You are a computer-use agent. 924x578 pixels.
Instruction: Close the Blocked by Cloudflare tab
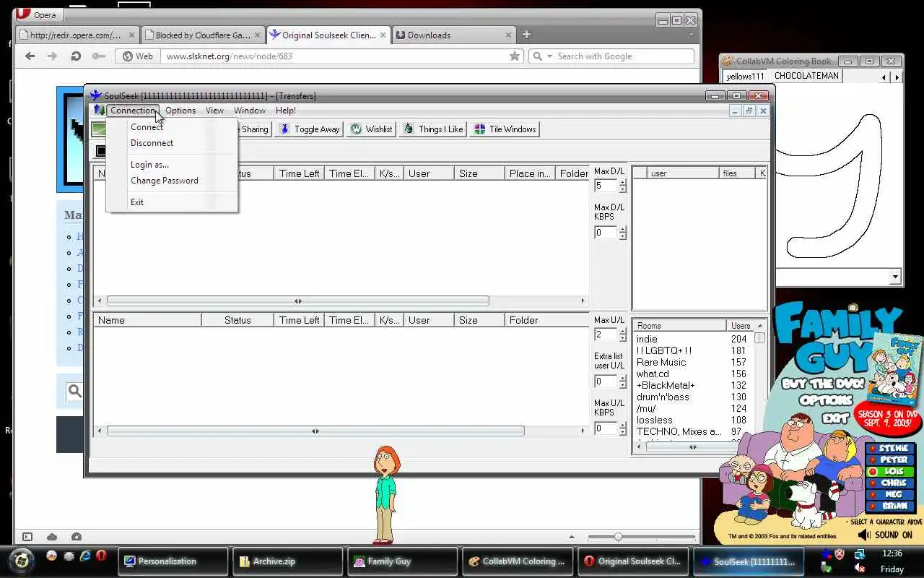(x=257, y=35)
